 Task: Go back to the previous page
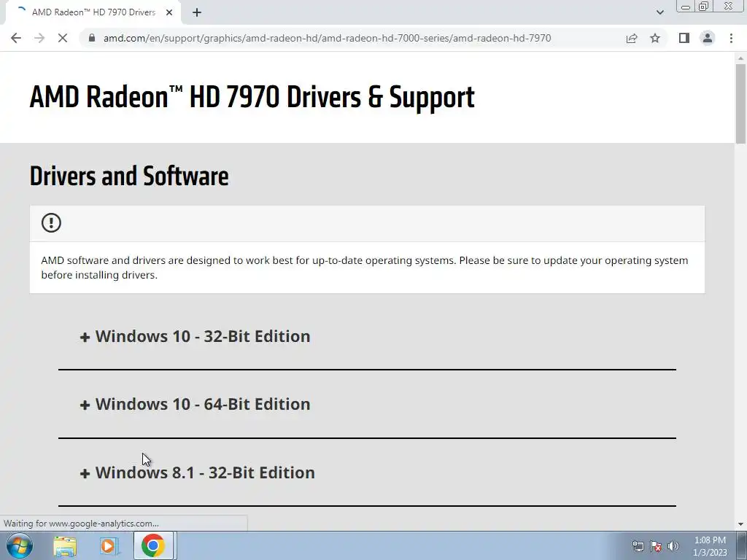click(16, 38)
